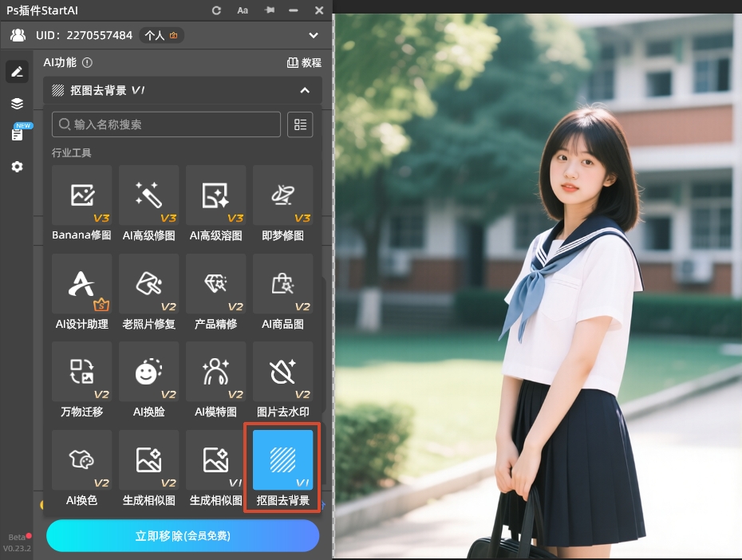
Task: Click the 个人 account type badge
Action: click(162, 35)
